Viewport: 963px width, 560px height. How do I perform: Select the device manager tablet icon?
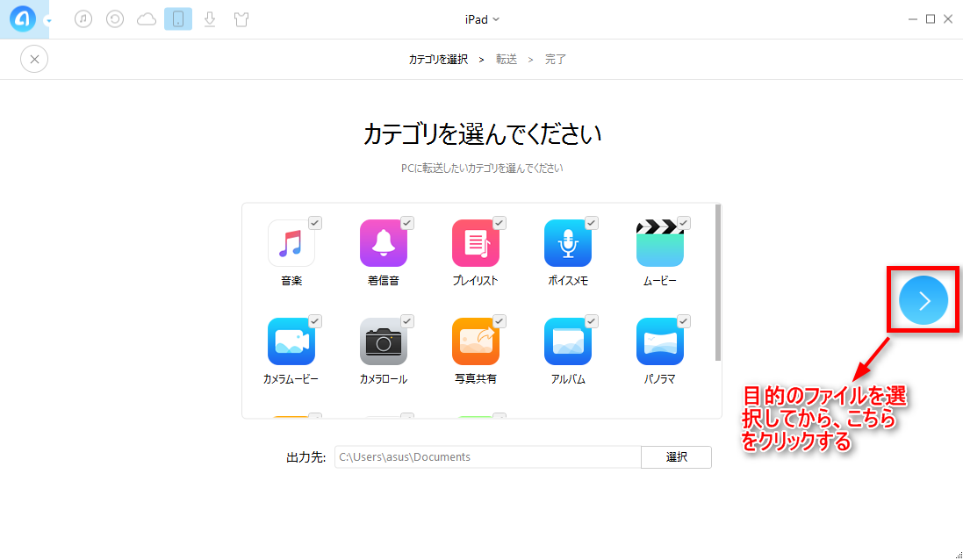[x=178, y=19]
